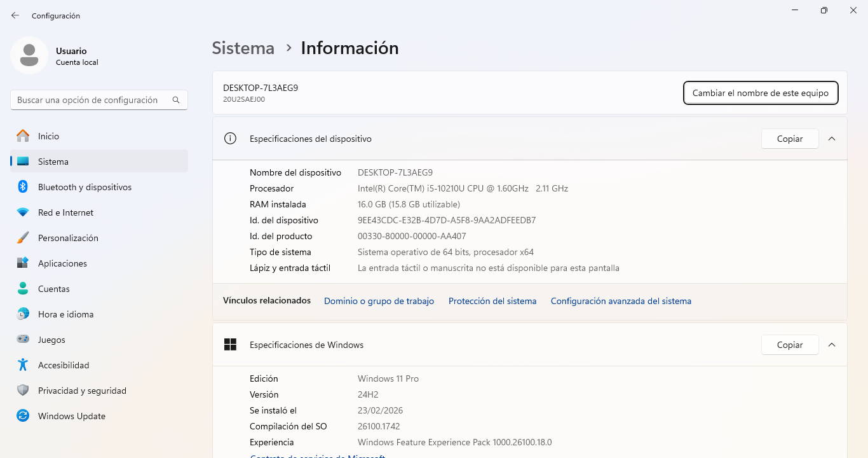Copy device specifications with Copiar

[790, 139]
